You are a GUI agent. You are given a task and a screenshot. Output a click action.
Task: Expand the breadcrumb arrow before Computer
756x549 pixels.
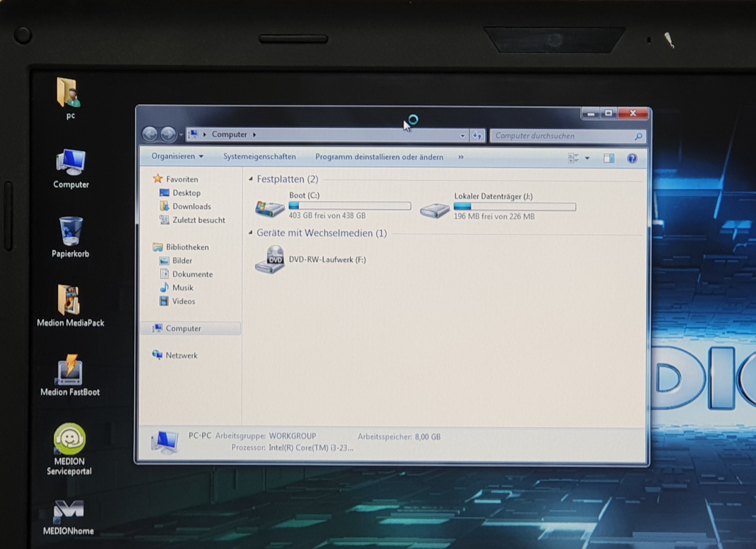[205, 134]
